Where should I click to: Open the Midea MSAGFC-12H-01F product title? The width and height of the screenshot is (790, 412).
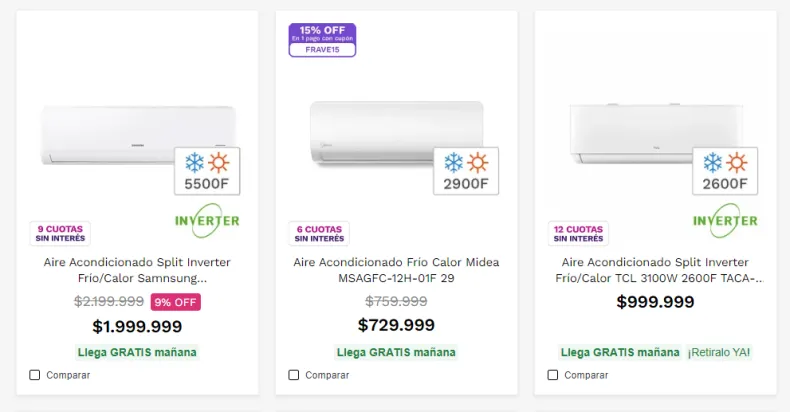coord(396,270)
